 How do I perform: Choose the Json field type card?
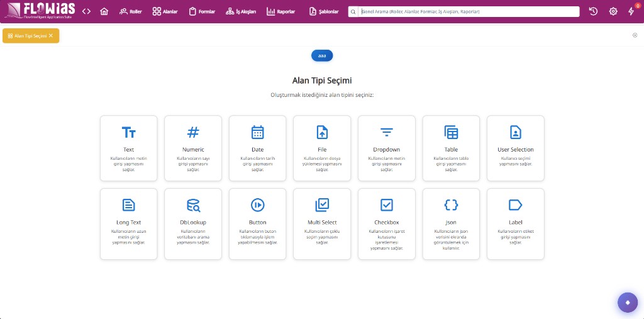click(451, 224)
